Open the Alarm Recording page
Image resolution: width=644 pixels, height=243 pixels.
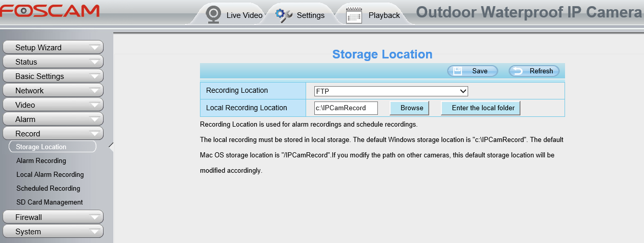pyautogui.click(x=41, y=160)
